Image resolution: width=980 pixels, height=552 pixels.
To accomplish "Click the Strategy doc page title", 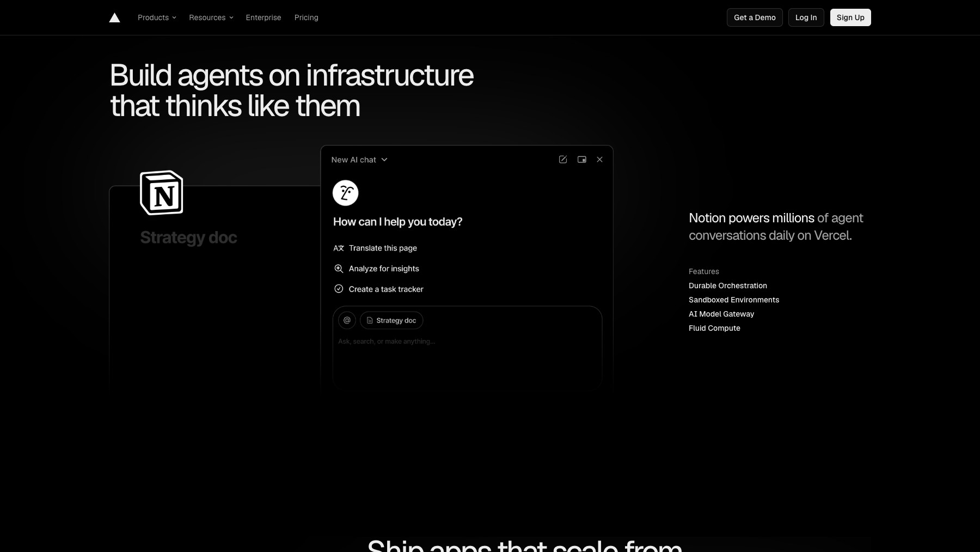I will [189, 238].
